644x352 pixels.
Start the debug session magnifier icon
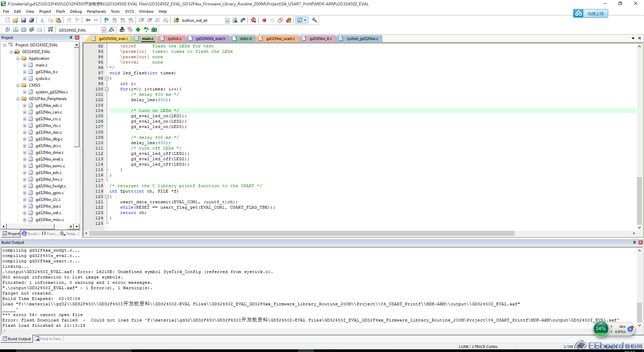[253, 20]
